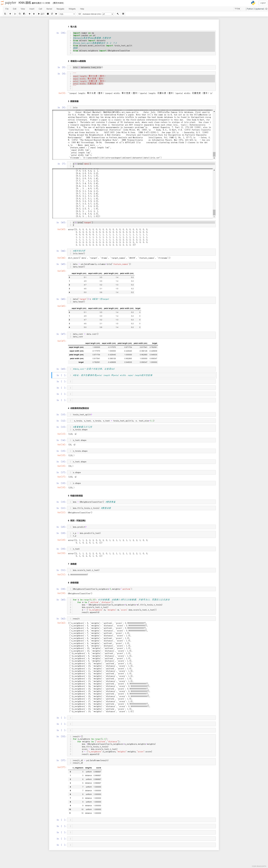Screen dimensions: 268x868
Task: Click the train_test_split? code cell
Action: [x=141, y=414]
